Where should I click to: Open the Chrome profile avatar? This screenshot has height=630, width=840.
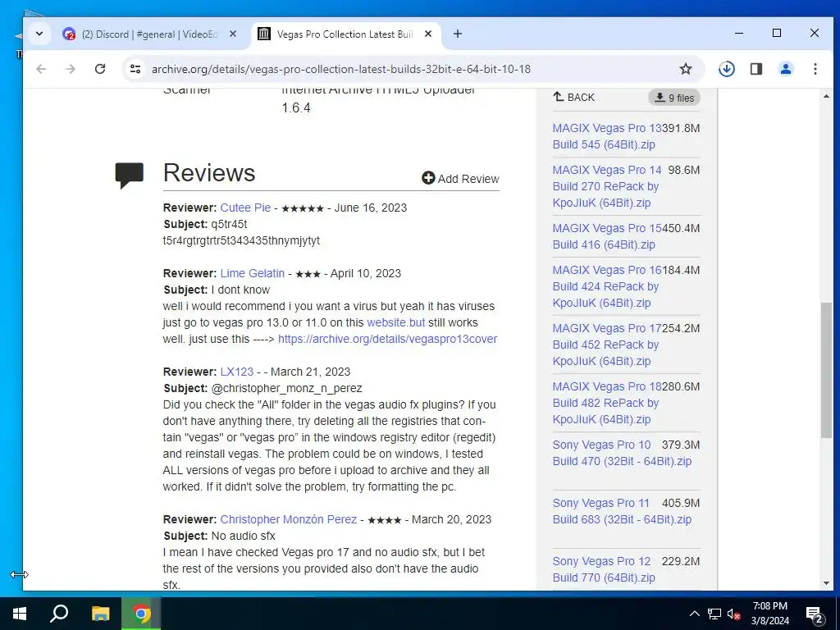point(786,69)
